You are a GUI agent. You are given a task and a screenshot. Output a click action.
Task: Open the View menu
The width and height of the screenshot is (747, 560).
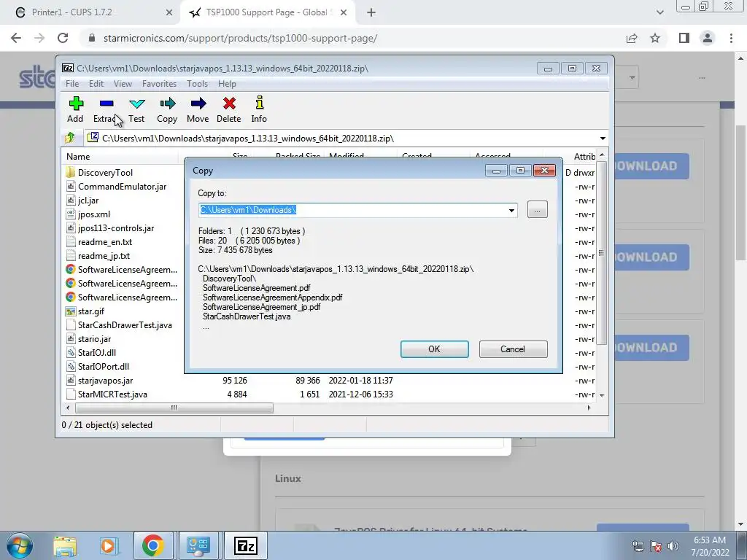(x=123, y=83)
